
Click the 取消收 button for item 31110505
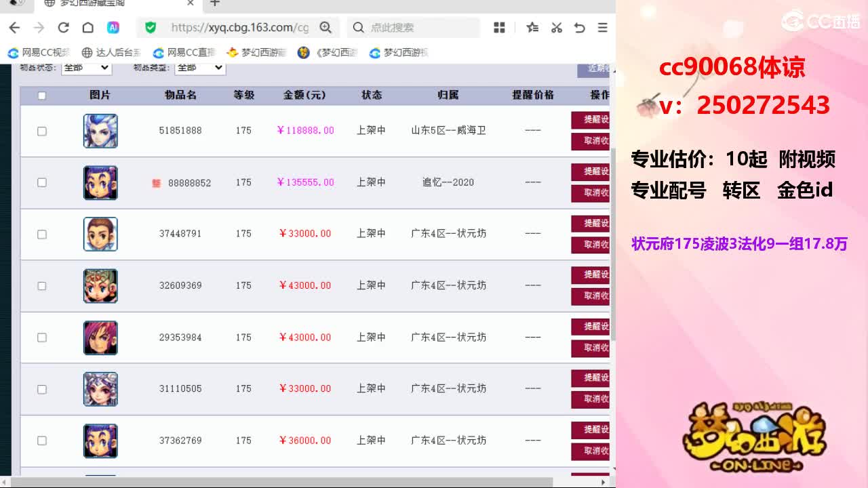pos(591,399)
